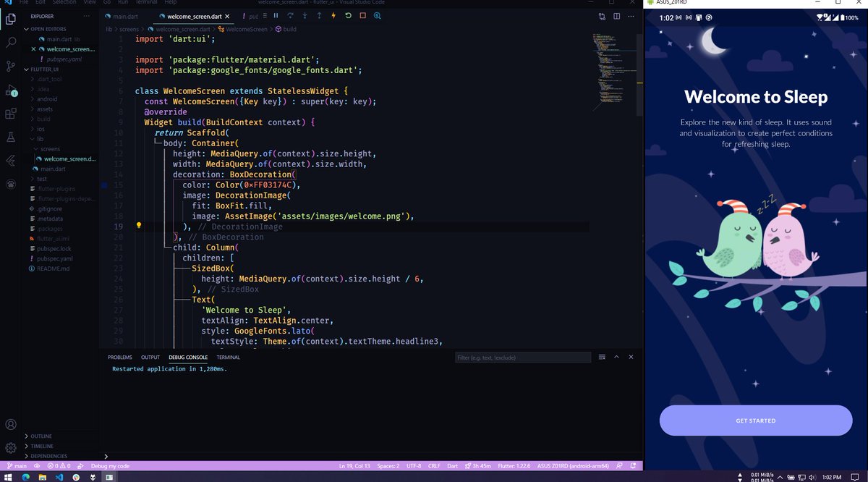Close the bottom panel
This screenshot has width=868, height=482.
[631, 357]
